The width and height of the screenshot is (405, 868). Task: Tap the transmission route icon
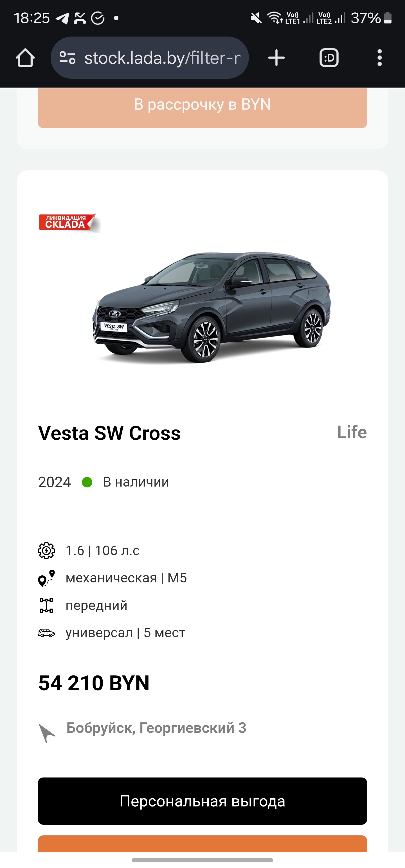(x=46, y=578)
